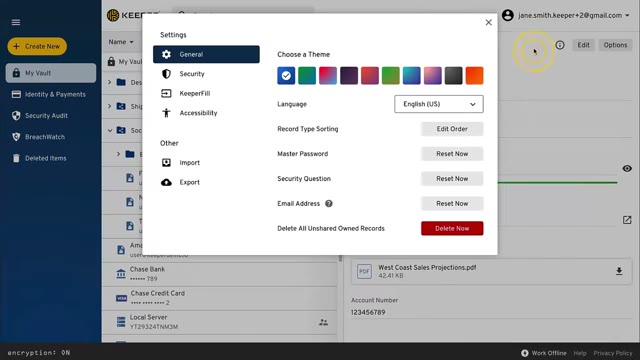Viewport: 640px width, 360px height.
Task: Click the Create New button
Action: [x=37, y=46]
